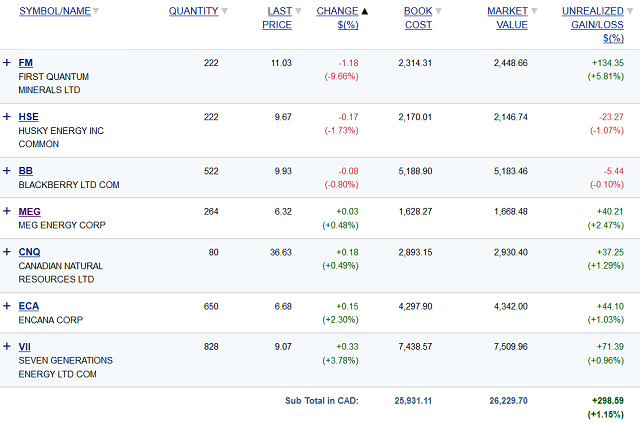The image size is (640, 423).
Task: Click plus icon beside MEG
Action: point(7,211)
